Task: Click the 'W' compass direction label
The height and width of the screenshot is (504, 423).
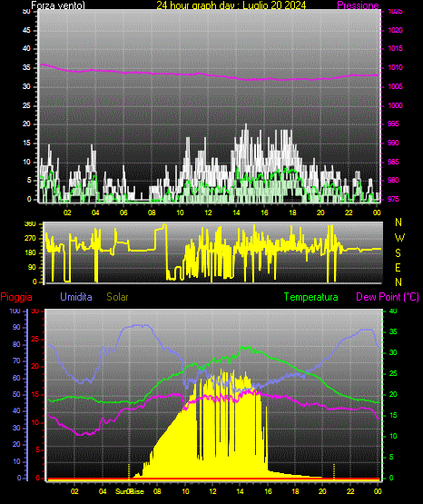Action: [x=399, y=238]
